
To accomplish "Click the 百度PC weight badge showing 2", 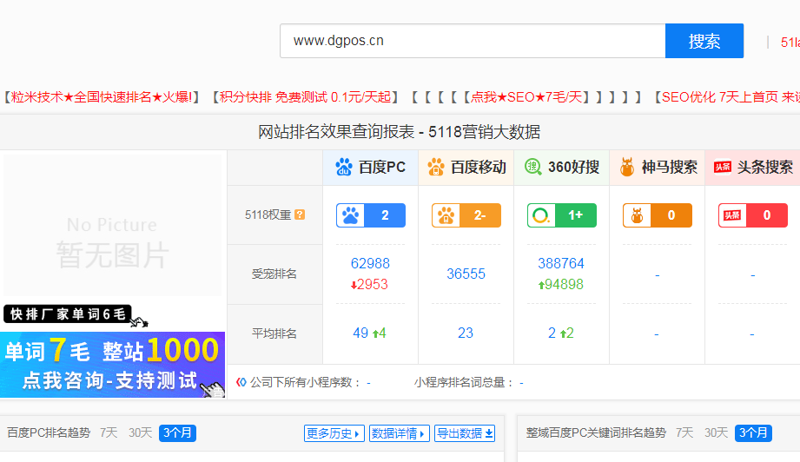I will coord(371,215).
